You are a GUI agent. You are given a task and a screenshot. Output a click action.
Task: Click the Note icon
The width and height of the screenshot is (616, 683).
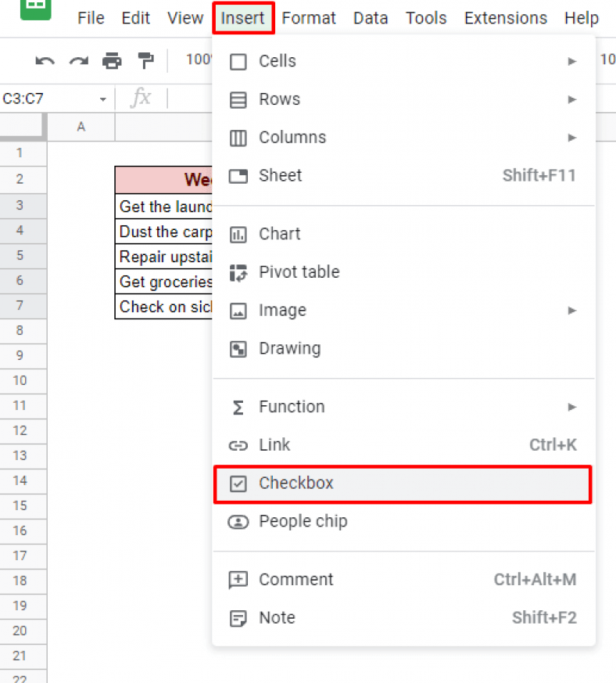[x=238, y=618]
